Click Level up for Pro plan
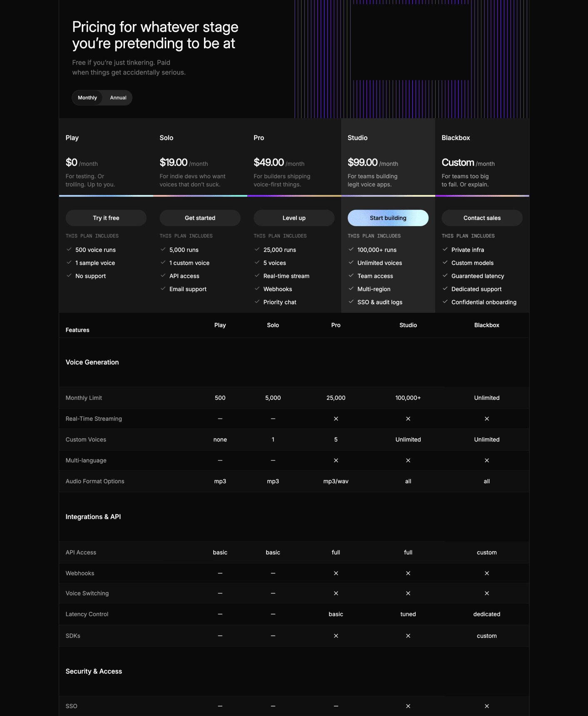Screen dimensions: 588x716 click(x=294, y=218)
